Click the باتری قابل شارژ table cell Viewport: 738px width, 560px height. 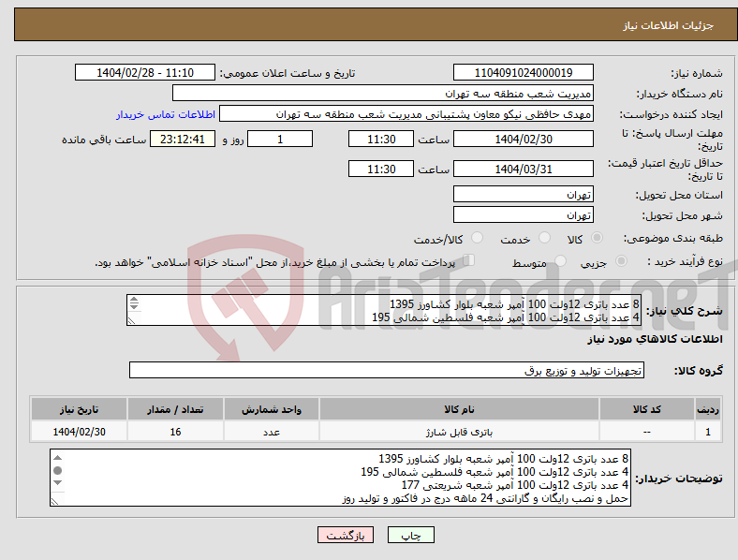(x=459, y=432)
